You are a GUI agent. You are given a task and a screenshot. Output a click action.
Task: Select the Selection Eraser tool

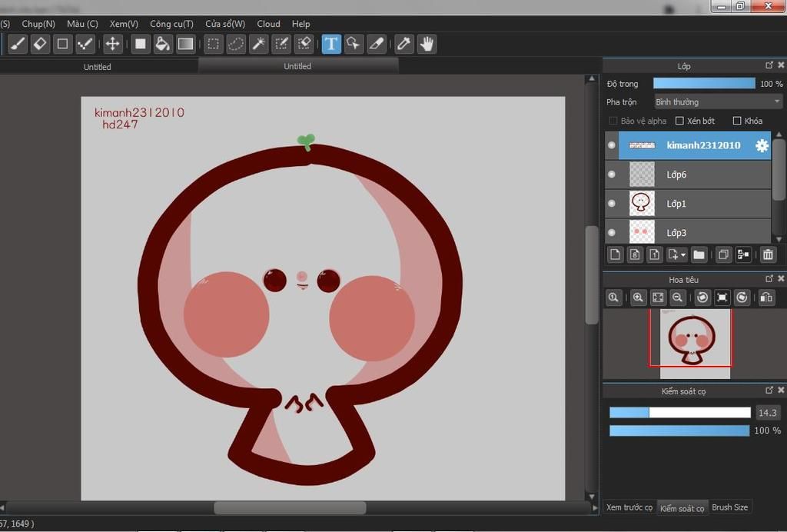coord(304,44)
